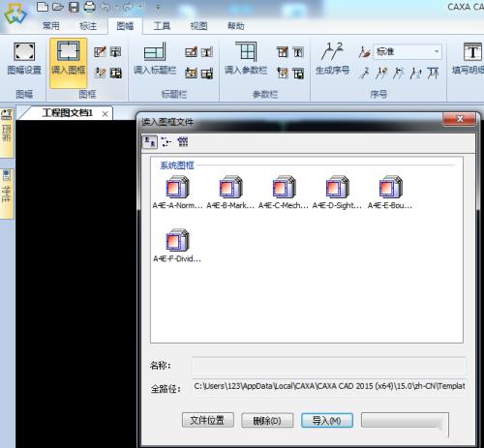
Task: Click the 文件位置 file location button
Action: tap(207, 420)
